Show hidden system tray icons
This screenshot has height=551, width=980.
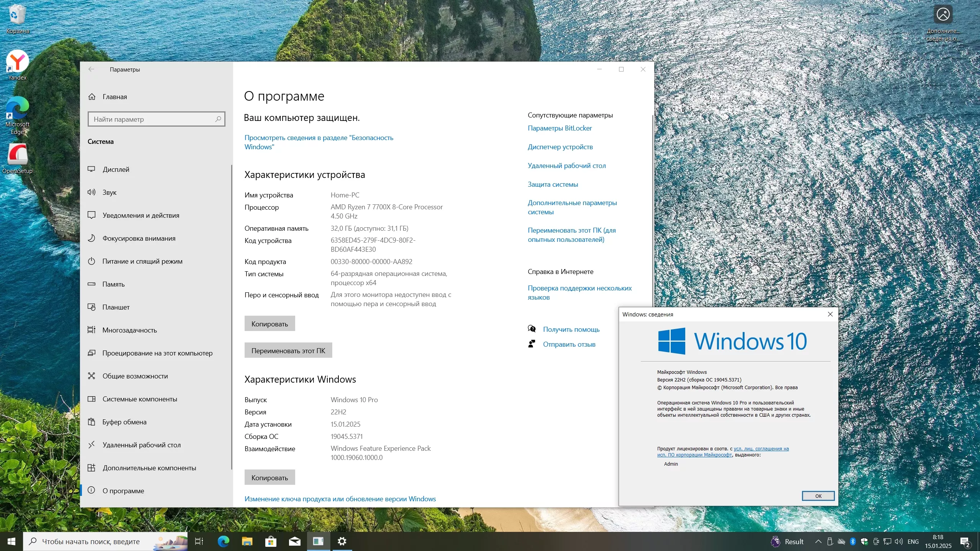(818, 541)
